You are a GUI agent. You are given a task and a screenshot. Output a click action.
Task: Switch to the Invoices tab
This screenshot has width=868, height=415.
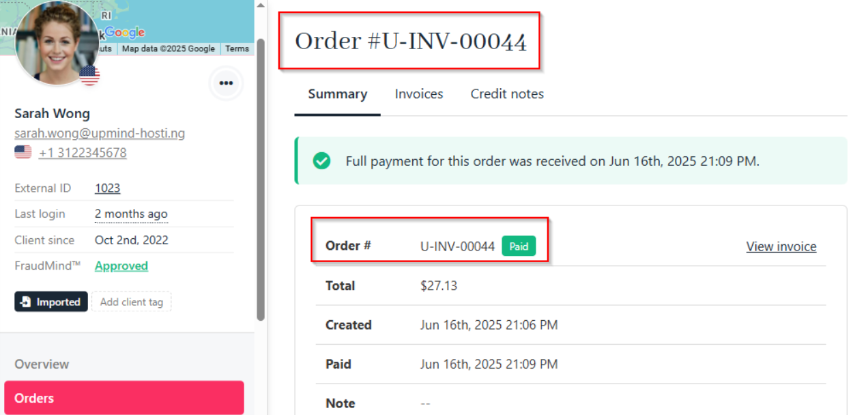pyautogui.click(x=419, y=94)
